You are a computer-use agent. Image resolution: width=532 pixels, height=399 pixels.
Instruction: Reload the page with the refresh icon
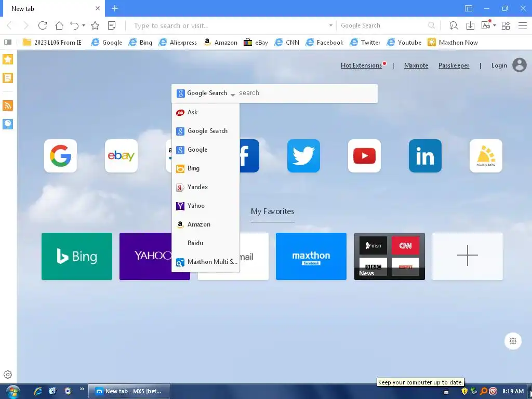click(x=43, y=25)
